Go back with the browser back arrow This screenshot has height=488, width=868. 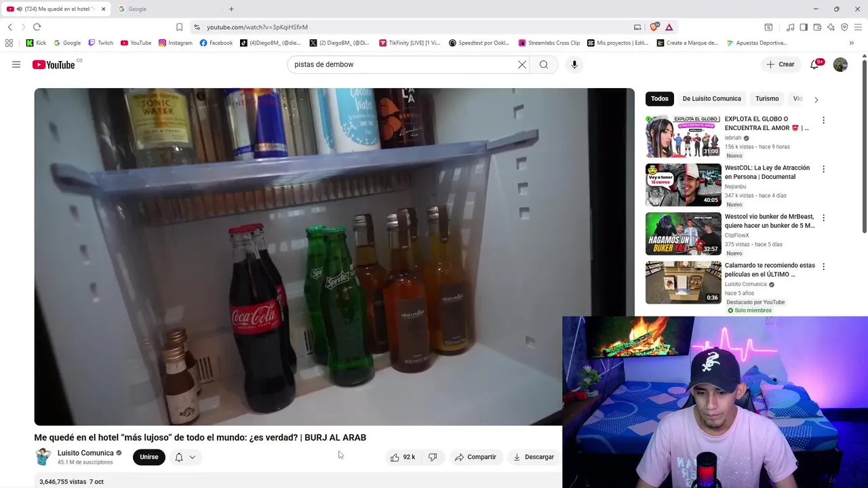click(x=9, y=27)
